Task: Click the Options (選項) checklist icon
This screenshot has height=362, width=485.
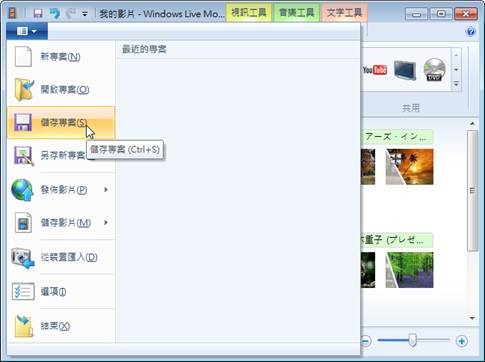Action: (x=23, y=292)
